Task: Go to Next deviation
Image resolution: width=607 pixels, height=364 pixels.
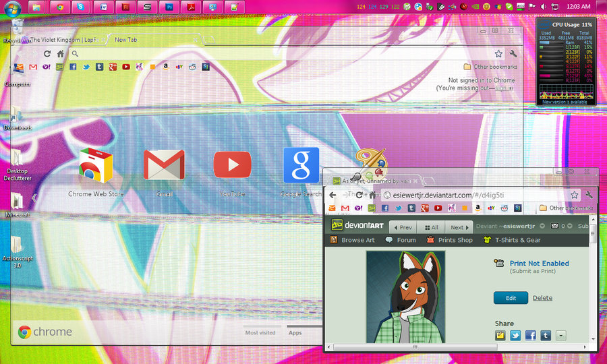Action: click(459, 227)
